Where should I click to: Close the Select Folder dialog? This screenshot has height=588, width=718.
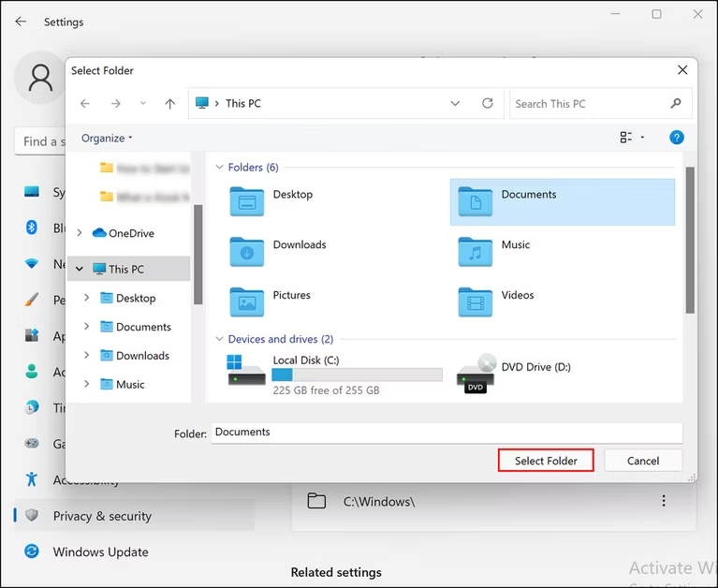point(682,70)
